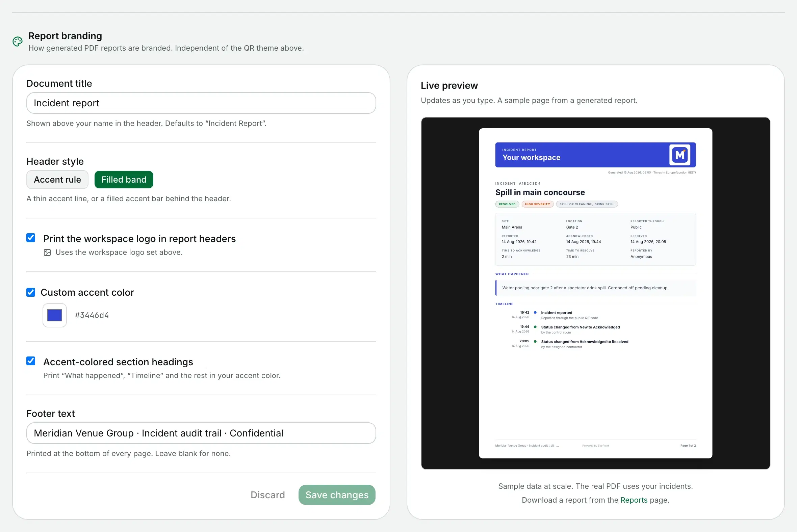Uncheck Print the workspace logo checkbox
797x532 pixels.
click(x=31, y=238)
